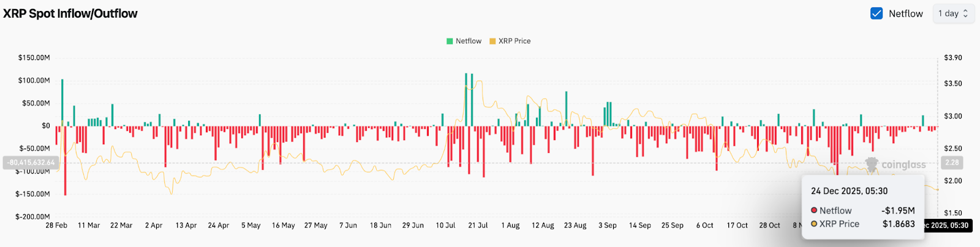This screenshot has width=980, height=247.
Task: Click the yellow XRP Price dot in tooltip
Action: [x=814, y=224]
